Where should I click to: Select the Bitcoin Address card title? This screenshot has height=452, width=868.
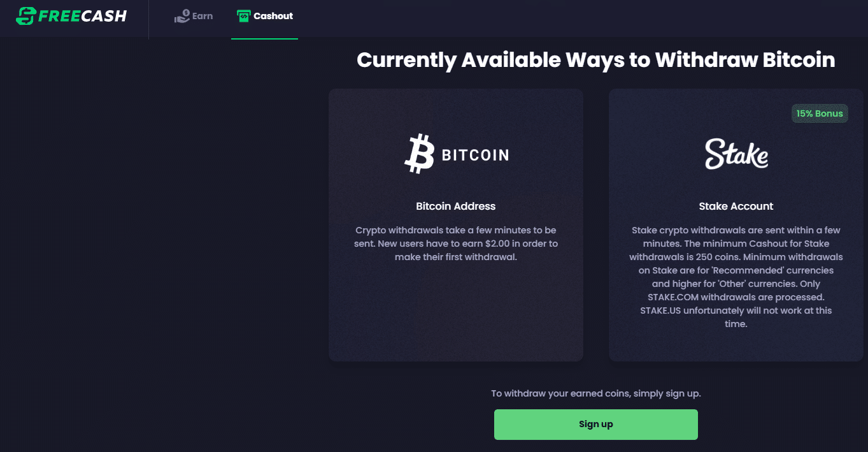click(455, 206)
